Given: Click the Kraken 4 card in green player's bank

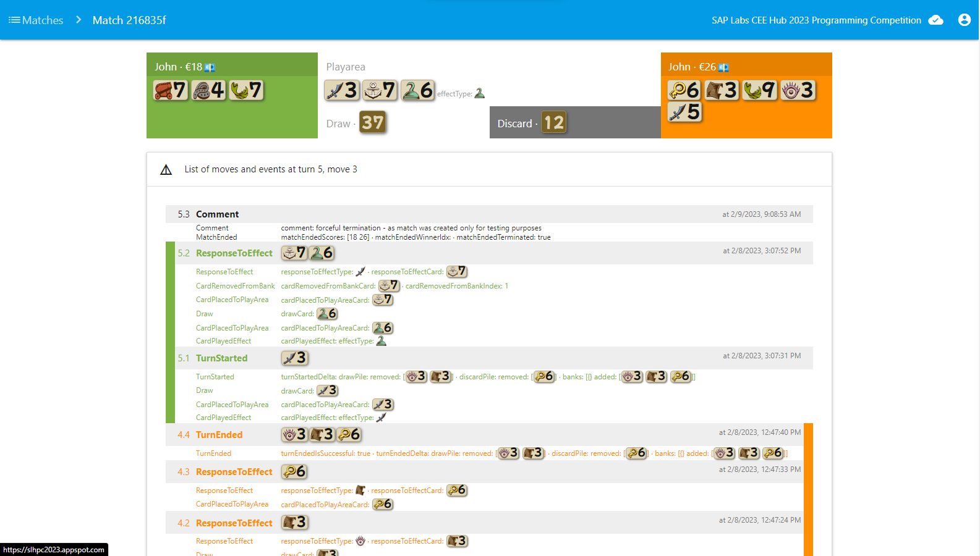Looking at the screenshot, I should click(208, 90).
